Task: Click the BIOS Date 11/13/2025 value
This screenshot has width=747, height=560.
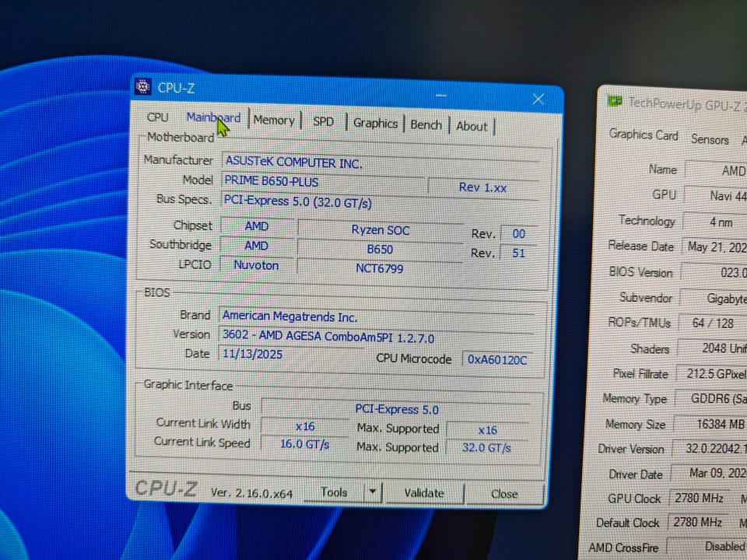Action: pyautogui.click(x=291, y=354)
